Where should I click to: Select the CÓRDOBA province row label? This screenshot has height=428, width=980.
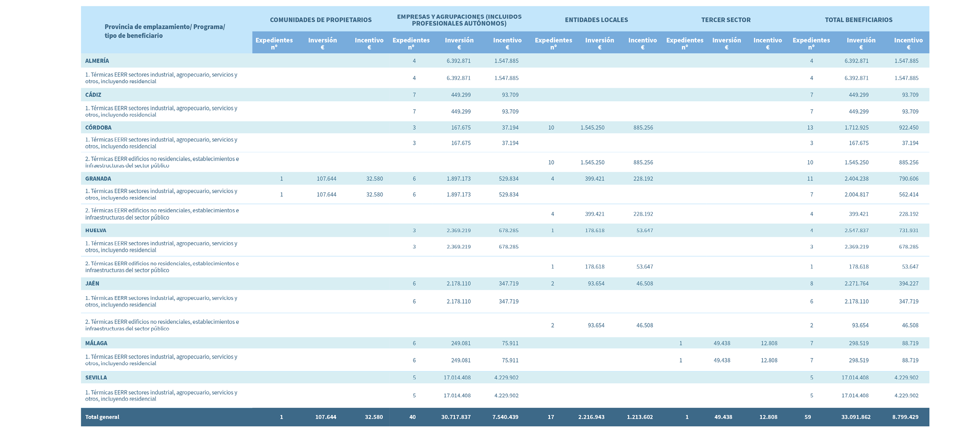point(98,127)
